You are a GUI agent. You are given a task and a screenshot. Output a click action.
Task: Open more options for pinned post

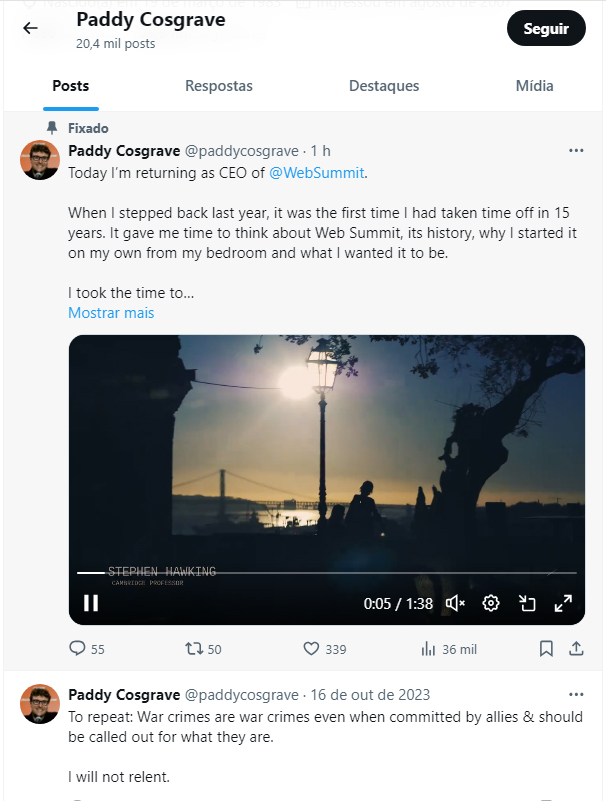576,151
